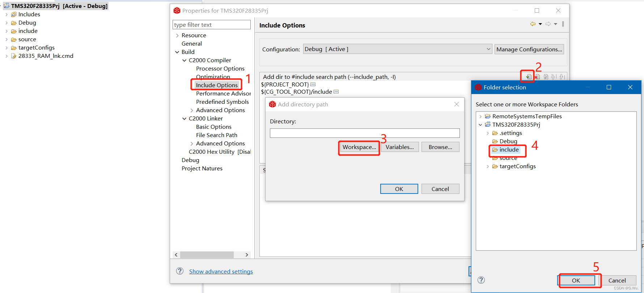Click the Workspace... button
The image size is (644, 293).
coord(359,147)
